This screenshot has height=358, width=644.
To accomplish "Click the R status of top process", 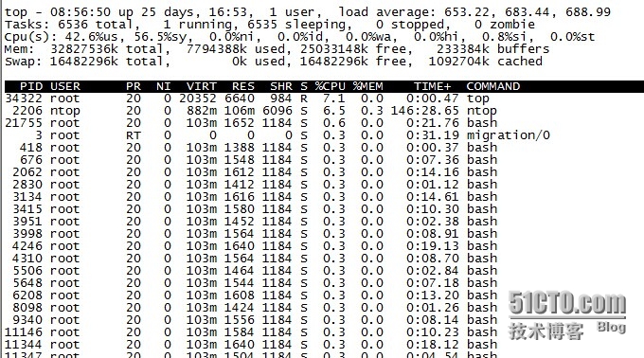I will point(303,98).
